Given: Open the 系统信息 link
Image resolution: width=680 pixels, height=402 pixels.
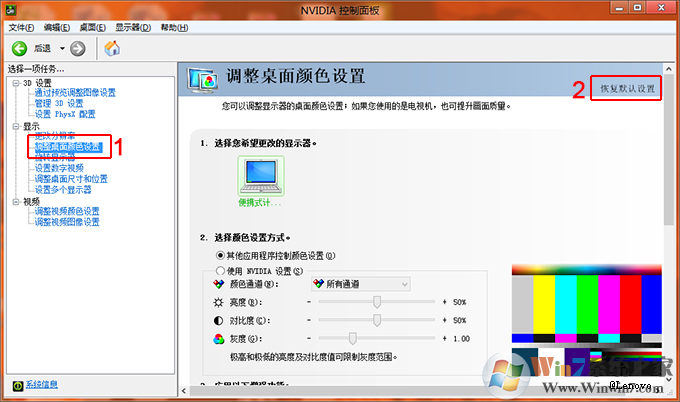Looking at the screenshot, I should pos(42,385).
